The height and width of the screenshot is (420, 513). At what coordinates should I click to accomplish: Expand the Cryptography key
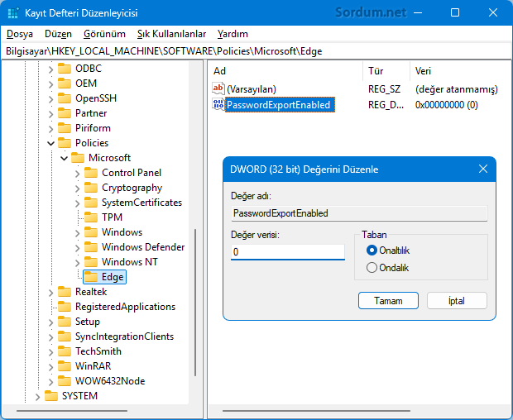(77, 189)
